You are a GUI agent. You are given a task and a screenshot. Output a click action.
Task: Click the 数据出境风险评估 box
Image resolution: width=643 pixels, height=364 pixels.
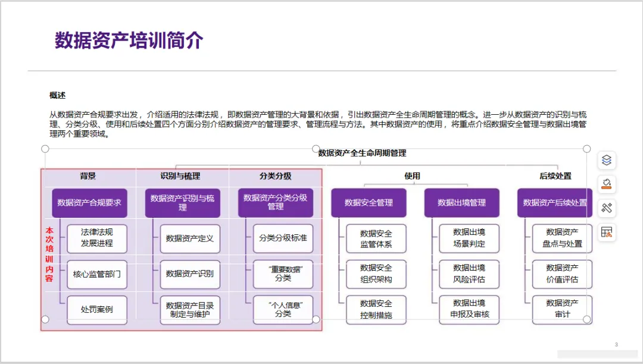469,274
